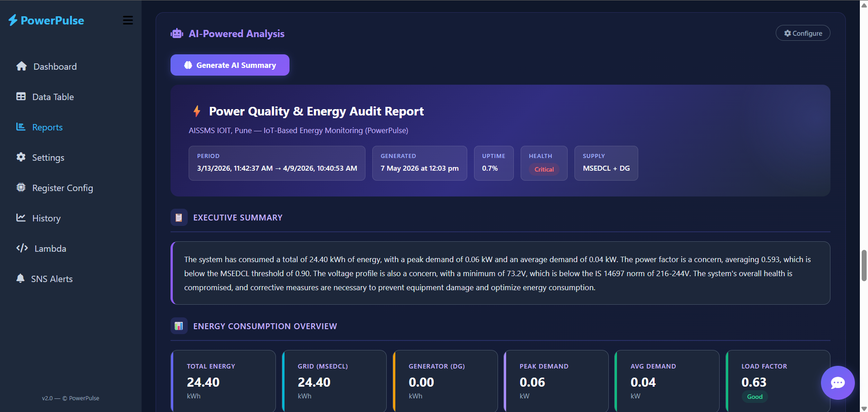Image resolution: width=868 pixels, height=412 pixels.
Task: Click the brain icon on Generate AI Summary
Action: (188, 65)
